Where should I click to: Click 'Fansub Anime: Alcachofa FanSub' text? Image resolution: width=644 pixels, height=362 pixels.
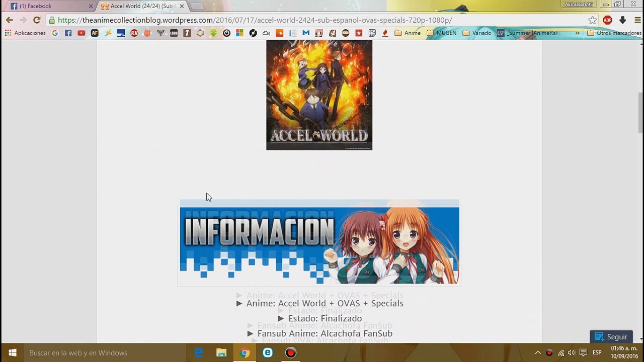click(325, 333)
